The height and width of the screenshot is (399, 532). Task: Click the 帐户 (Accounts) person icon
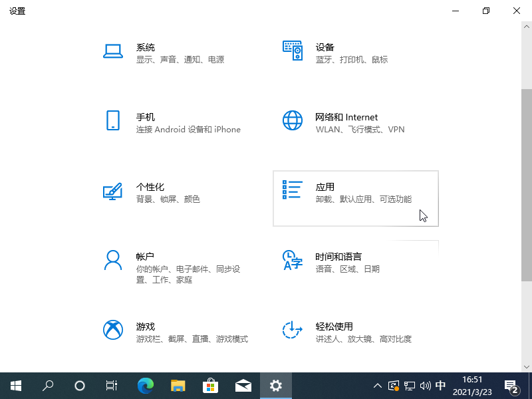pos(113,261)
